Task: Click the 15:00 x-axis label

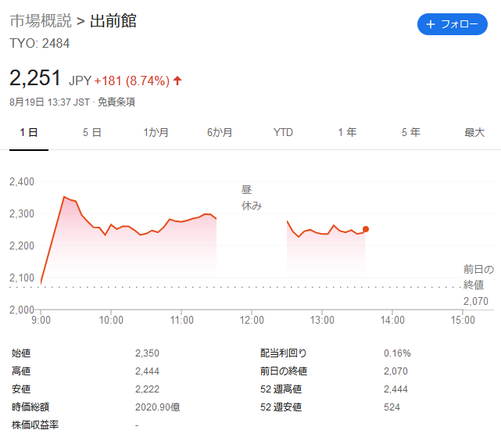Action: pos(463,320)
